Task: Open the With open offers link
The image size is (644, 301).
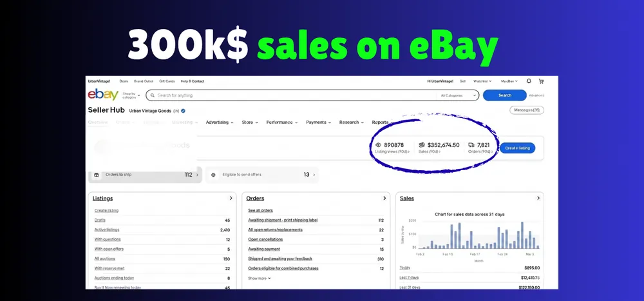Action: (x=109, y=249)
